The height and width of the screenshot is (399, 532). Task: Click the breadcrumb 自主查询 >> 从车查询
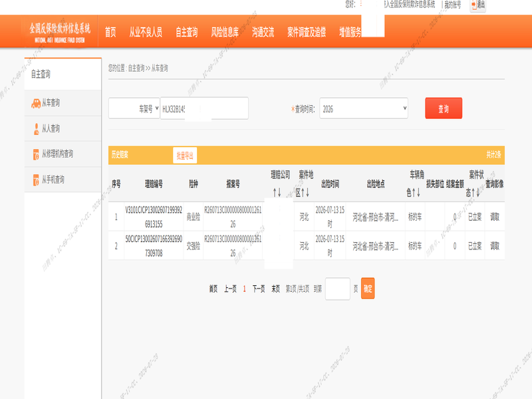point(148,68)
